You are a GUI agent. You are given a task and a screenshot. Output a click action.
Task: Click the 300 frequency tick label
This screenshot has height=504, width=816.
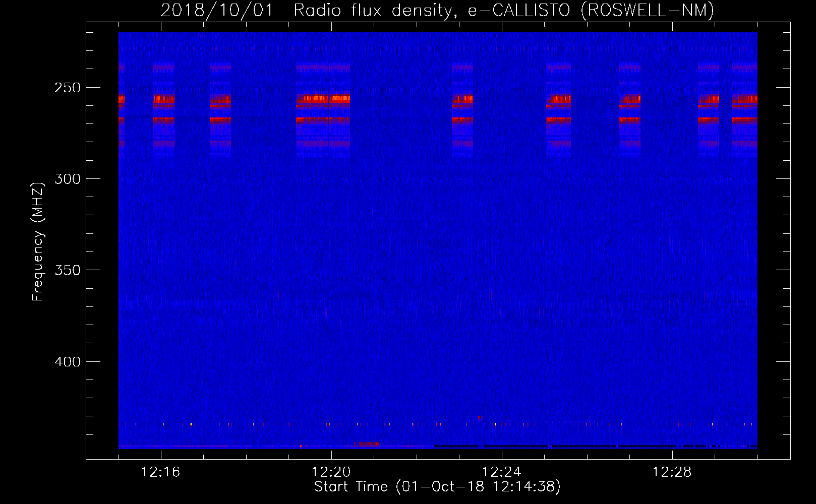68,179
